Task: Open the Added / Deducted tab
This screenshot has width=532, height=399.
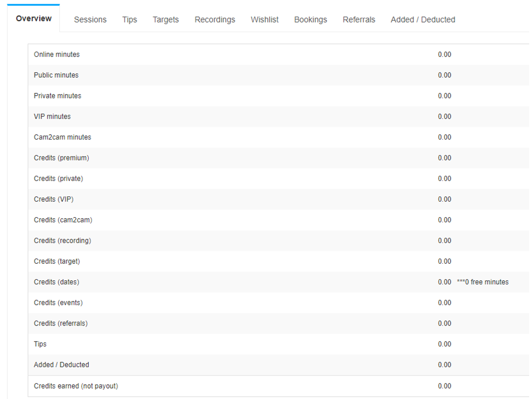Action: click(x=423, y=20)
